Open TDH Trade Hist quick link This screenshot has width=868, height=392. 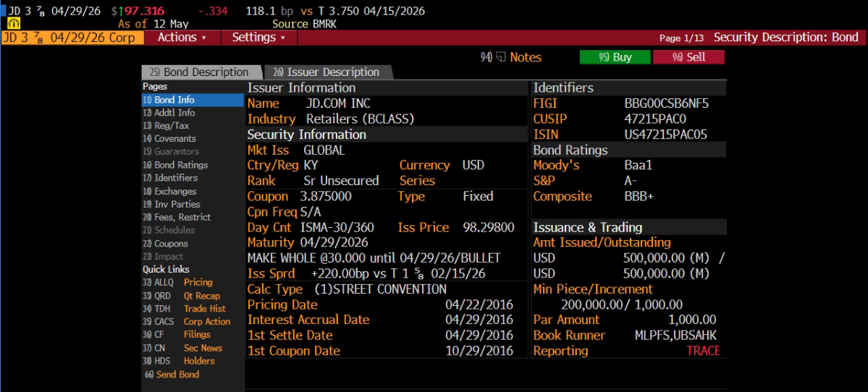tap(184, 309)
